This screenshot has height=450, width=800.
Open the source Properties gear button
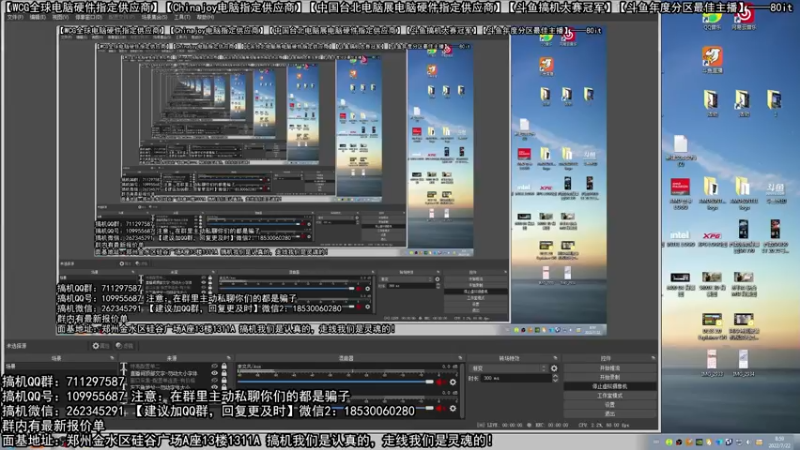click(101, 345)
